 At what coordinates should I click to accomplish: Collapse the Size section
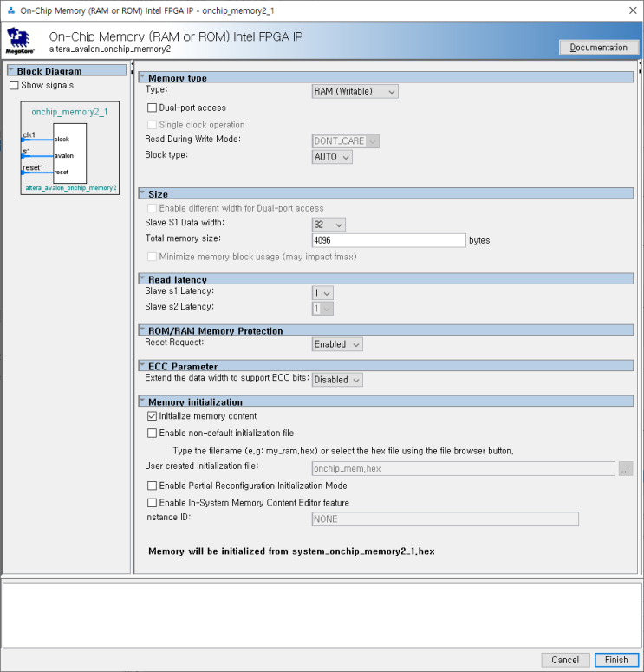pyautogui.click(x=142, y=193)
